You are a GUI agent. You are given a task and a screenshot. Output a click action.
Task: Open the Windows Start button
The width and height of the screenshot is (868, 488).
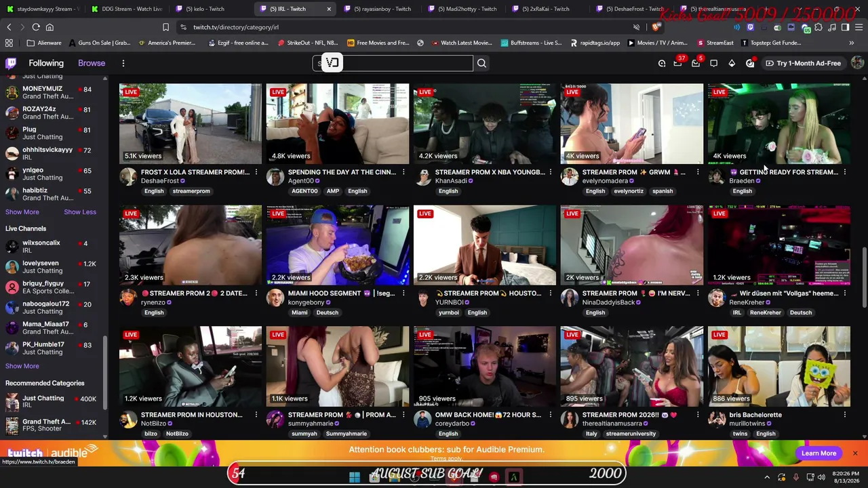tap(354, 477)
